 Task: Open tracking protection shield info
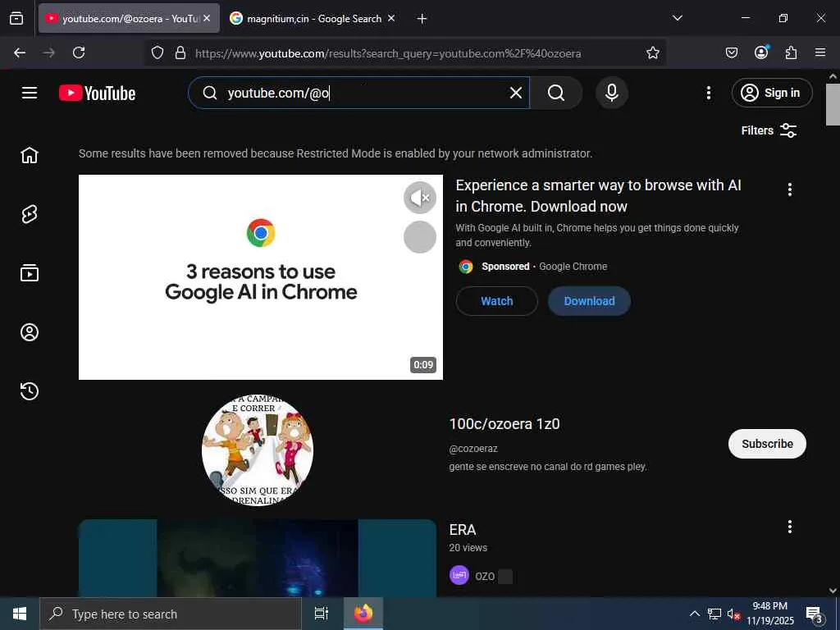157,52
